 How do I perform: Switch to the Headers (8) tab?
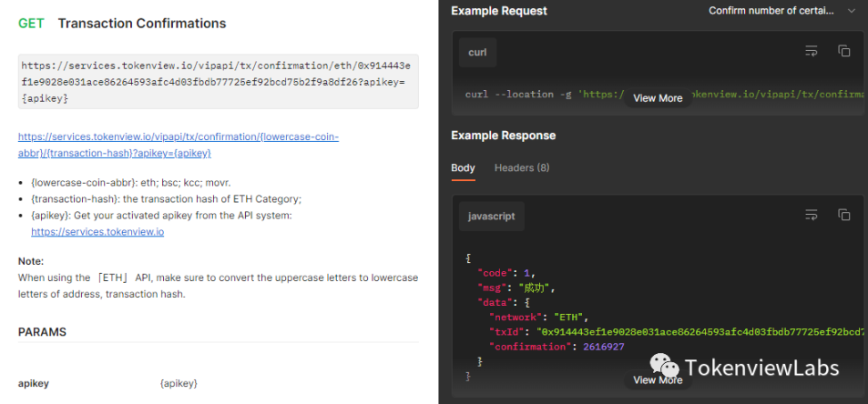pos(521,168)
